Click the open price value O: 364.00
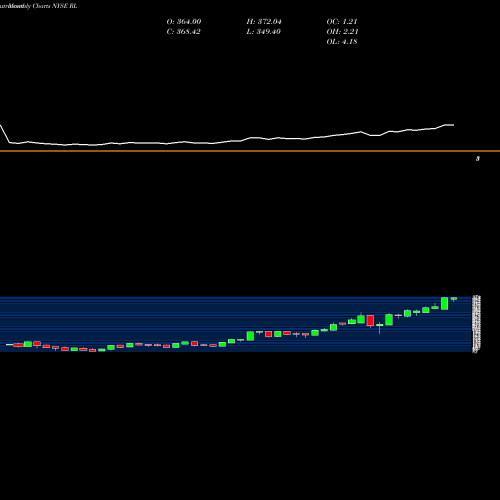 coord(184,22)
